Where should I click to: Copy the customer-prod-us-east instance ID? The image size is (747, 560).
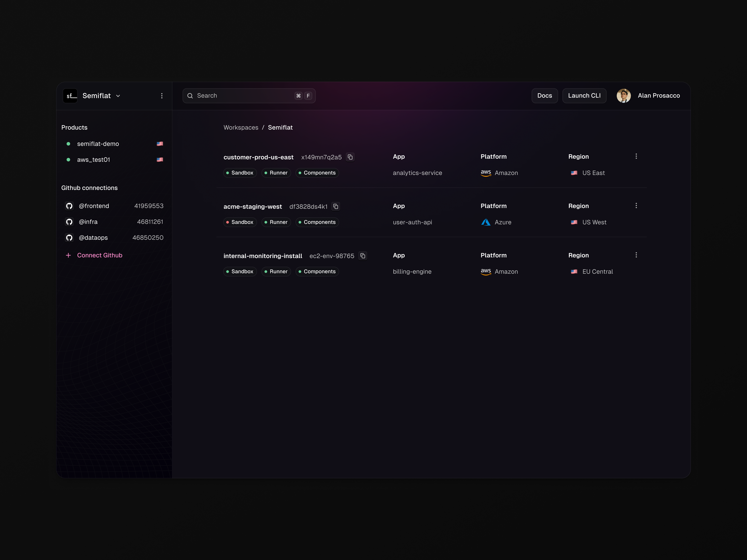pos(350,157)
